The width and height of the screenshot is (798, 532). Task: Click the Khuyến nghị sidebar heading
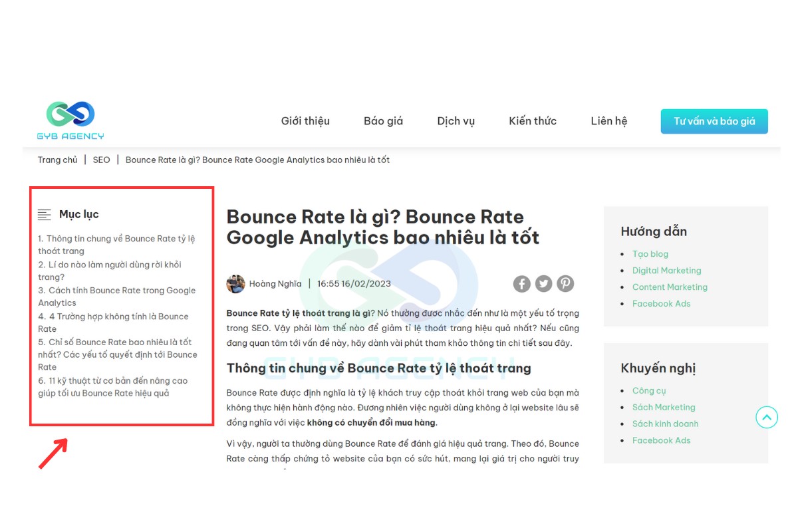click(x=658, y=368)
